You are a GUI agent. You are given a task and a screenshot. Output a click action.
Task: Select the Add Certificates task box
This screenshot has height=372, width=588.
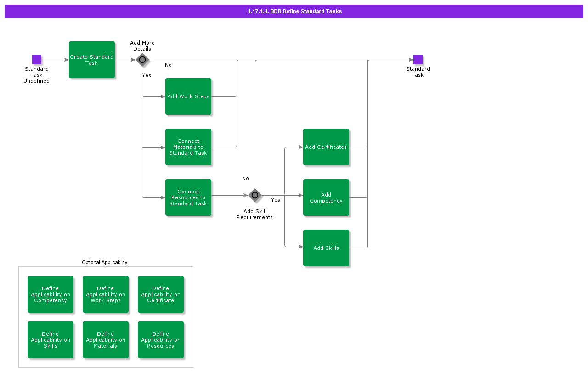click(326, 147)
